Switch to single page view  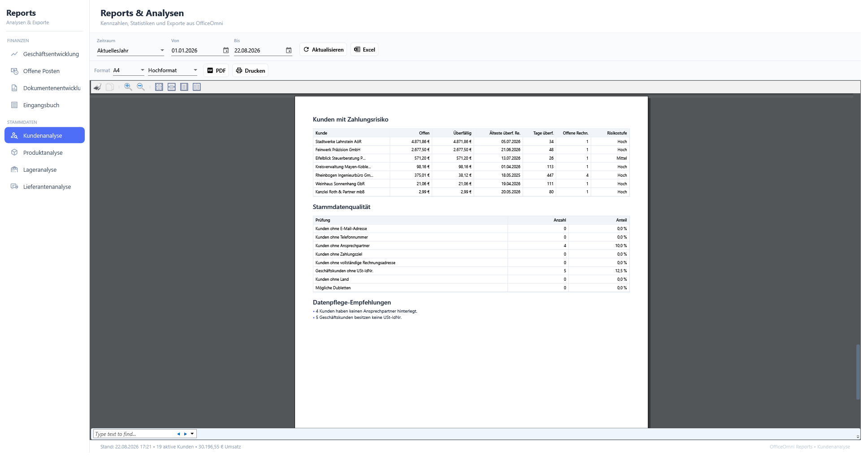(x=184, y=87)
